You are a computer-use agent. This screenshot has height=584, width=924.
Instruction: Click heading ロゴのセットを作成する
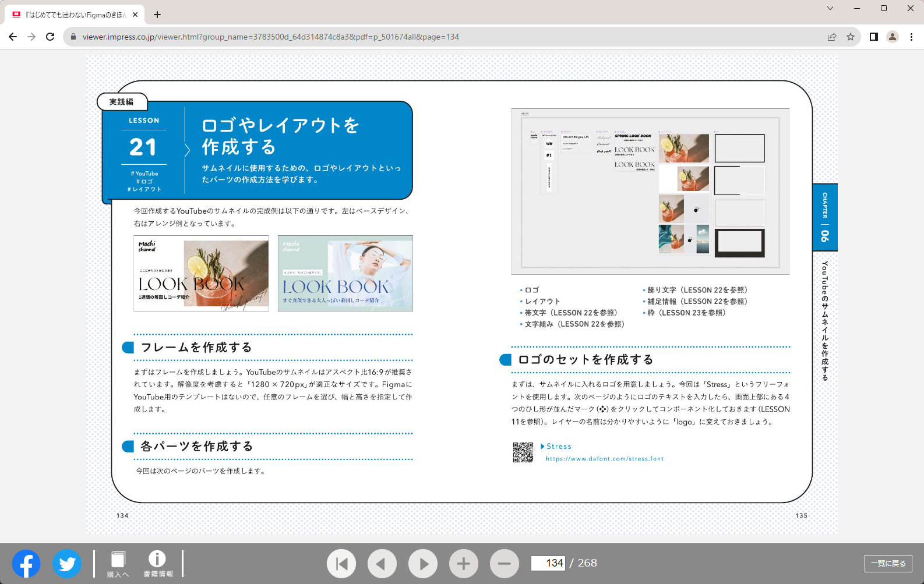click(x=586, y=360)
